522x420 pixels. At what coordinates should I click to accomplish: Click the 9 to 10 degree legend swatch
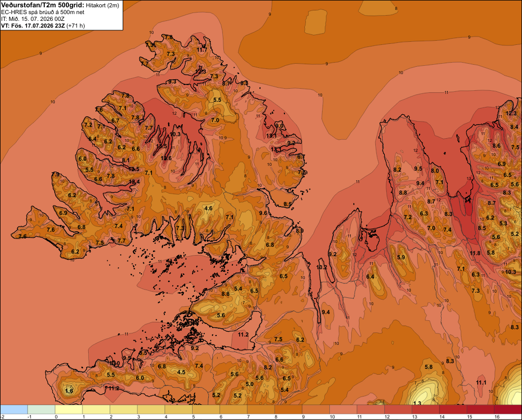tap(316, 410)
